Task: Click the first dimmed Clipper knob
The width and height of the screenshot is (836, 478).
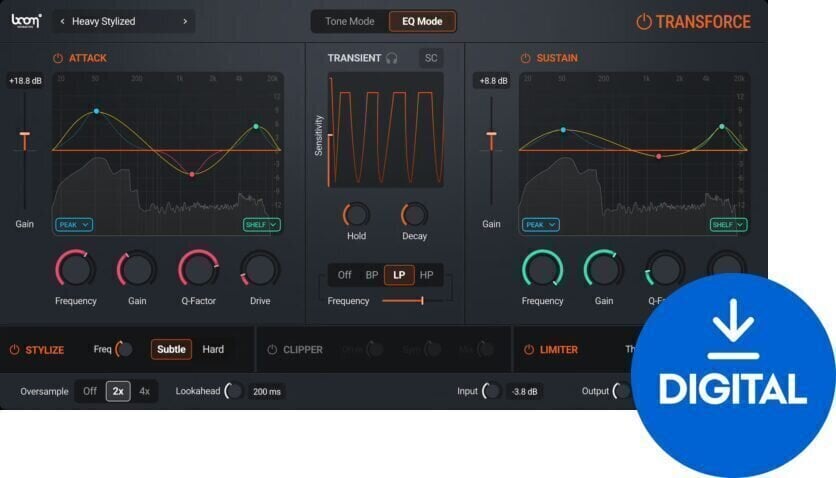Action: point(375,349)
